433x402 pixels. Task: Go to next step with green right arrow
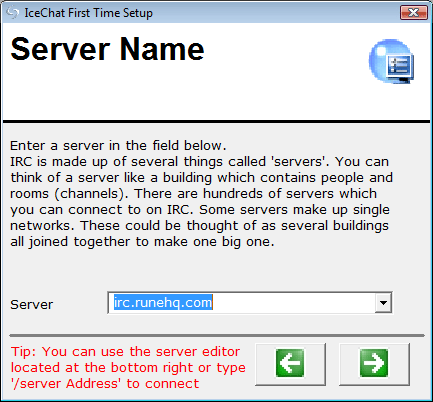(374, 364)
